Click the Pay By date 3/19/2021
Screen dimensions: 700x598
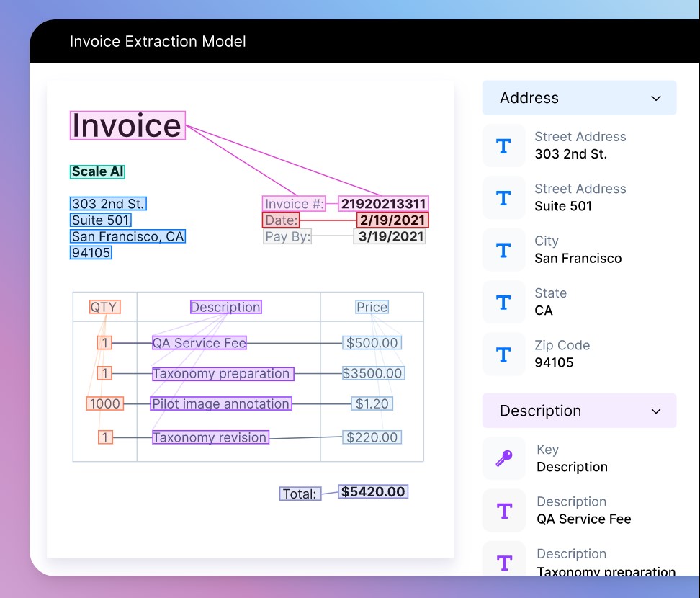[x=390, y=236]
